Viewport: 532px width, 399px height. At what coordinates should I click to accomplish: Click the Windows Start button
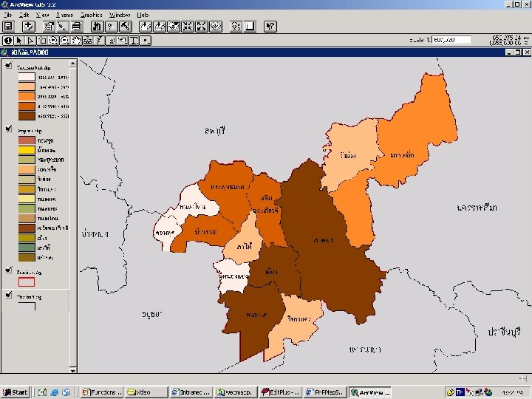pyautogui.click(x=16, y=392)
